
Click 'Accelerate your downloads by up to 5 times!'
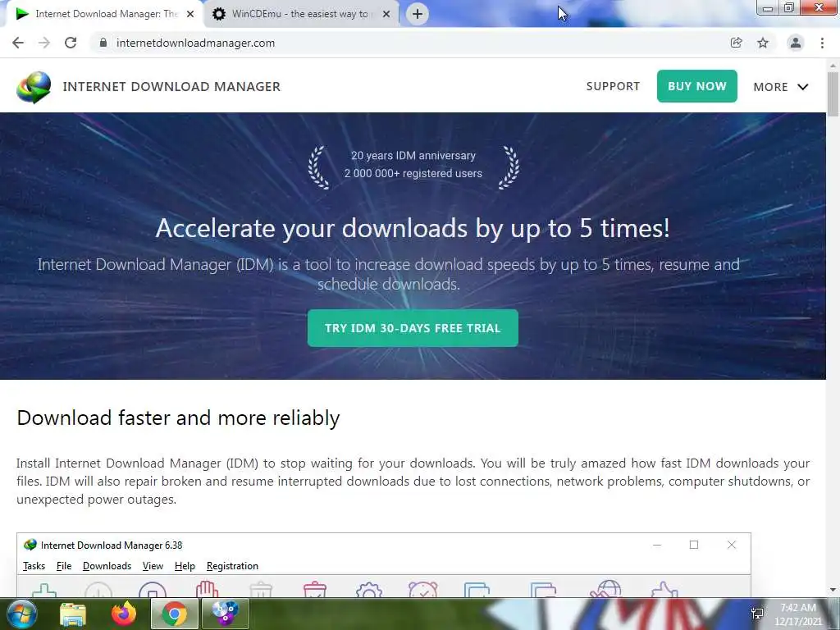point(413,228)
